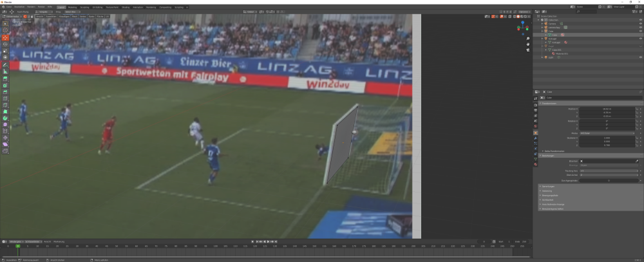
Task: Show the hidden Kugel object in the outliner
Action: tap(640, 46)
